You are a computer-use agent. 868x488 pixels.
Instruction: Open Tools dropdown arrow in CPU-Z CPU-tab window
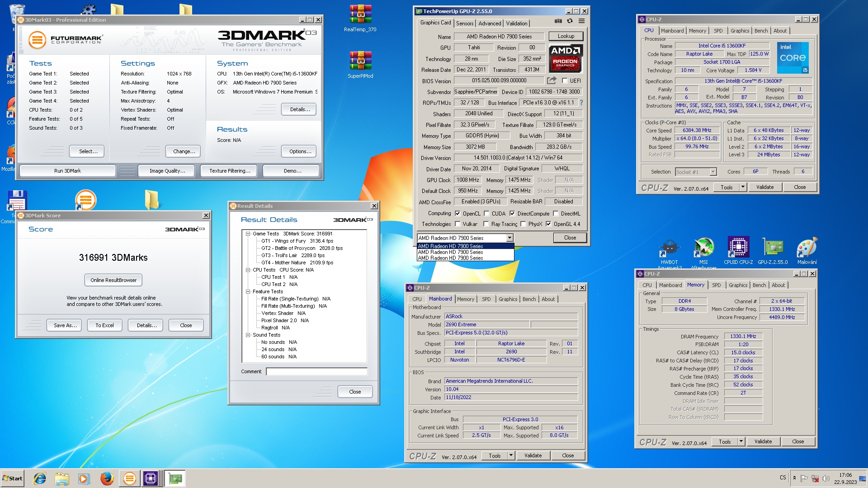click(742, 187)
